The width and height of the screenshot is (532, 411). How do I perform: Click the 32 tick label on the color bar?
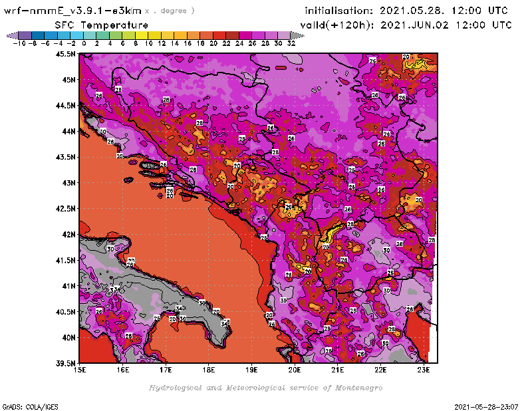(x=291, y=43)
